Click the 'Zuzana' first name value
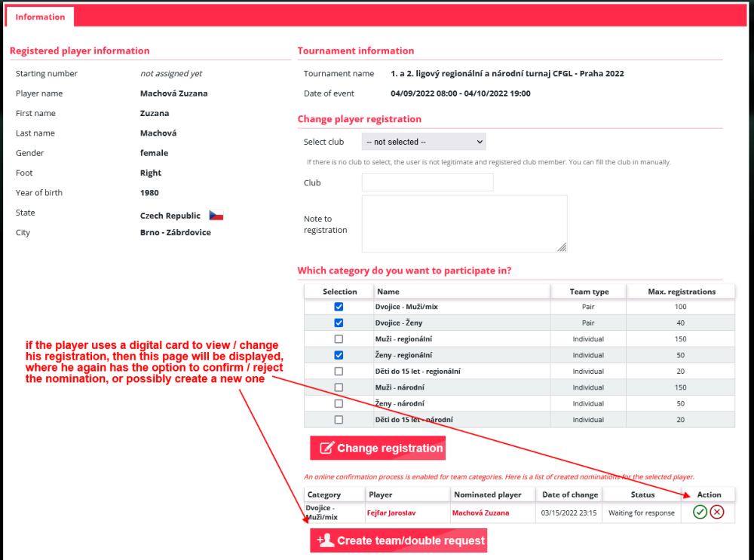Screen dimensions: 754x560 (155, 114)
